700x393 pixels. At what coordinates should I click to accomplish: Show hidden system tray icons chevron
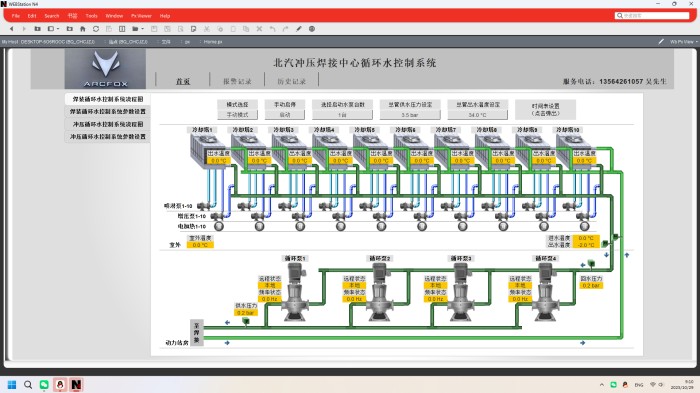click(602, 385)
